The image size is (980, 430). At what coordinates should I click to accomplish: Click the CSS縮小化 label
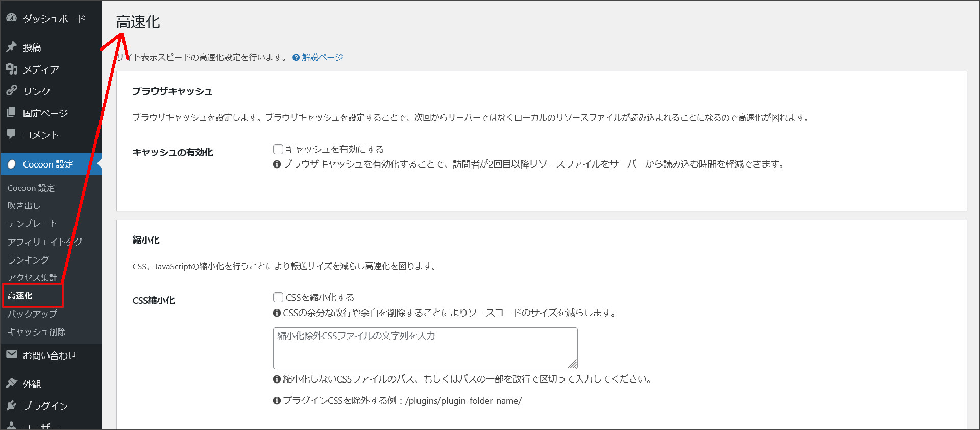[154, 300]
